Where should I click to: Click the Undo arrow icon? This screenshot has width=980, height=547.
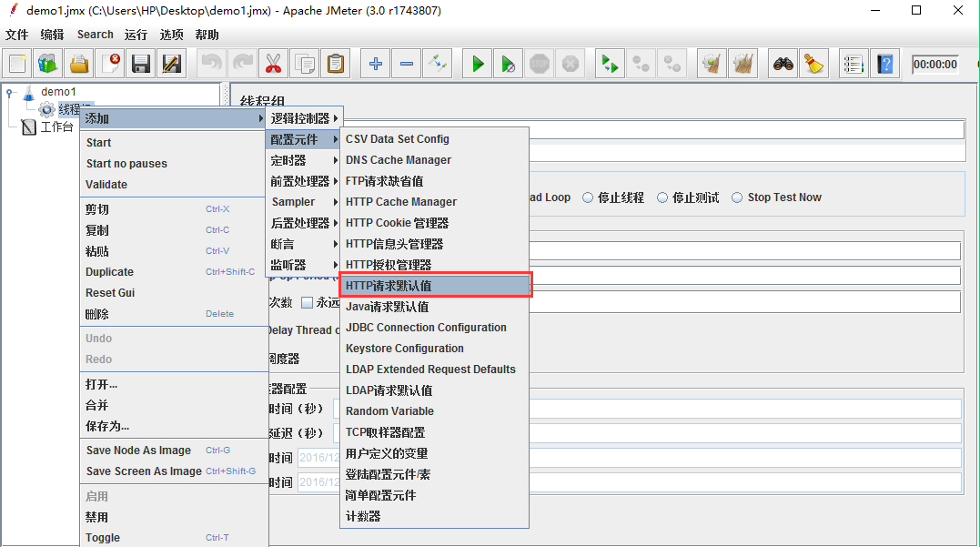(212, 64)
